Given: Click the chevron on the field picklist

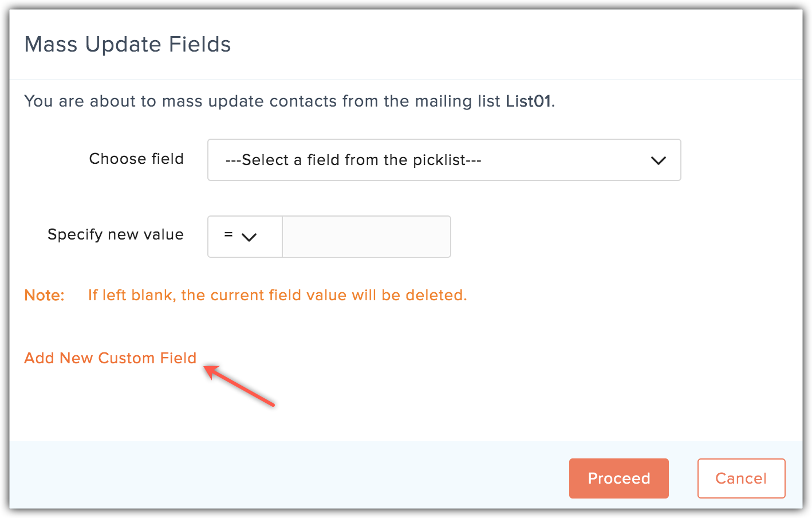Looking at the screenshot, I should (658, 160).
